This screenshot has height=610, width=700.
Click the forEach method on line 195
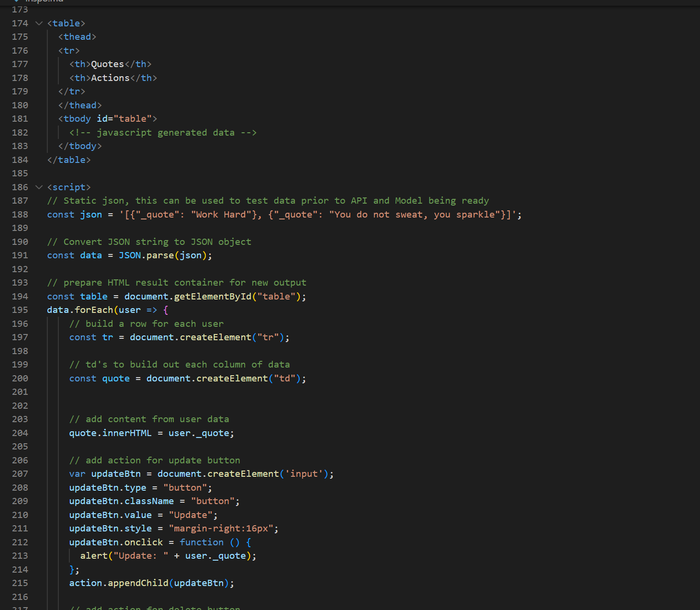[x=94, y=310]
